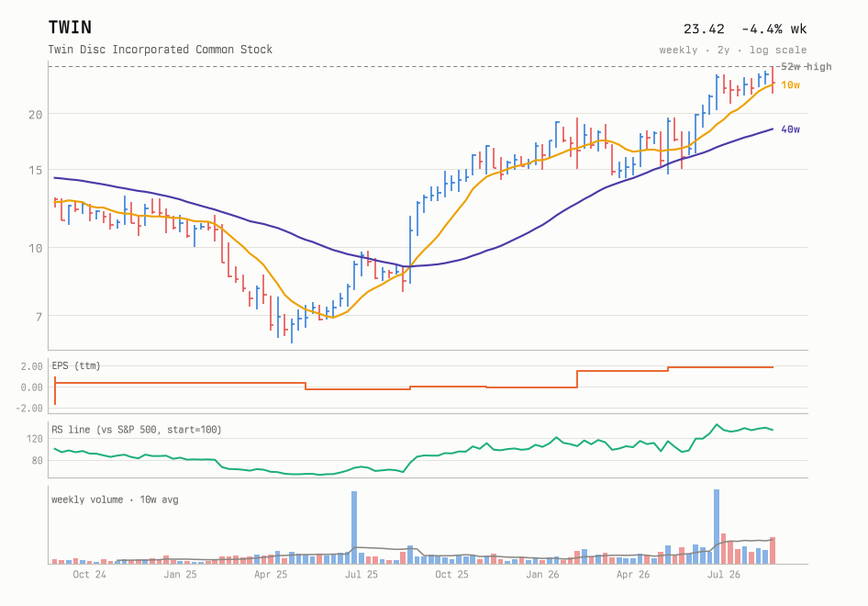Click the 'Apr 26' date axis label
The image size is (868, 606).
click(633, 575)
